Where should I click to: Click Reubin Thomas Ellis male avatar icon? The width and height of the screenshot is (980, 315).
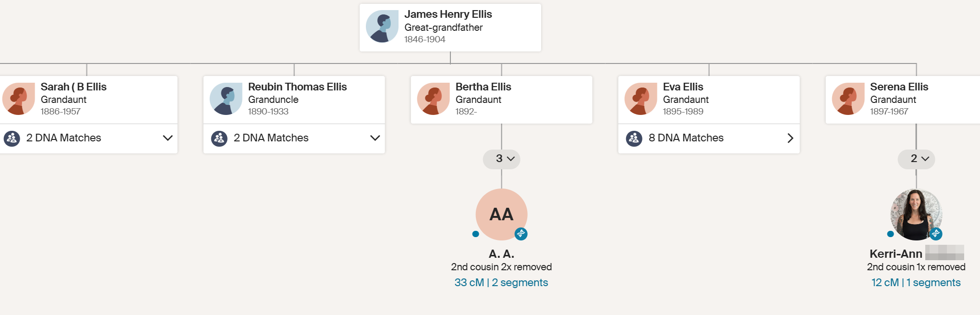click(x=226, y=99)
